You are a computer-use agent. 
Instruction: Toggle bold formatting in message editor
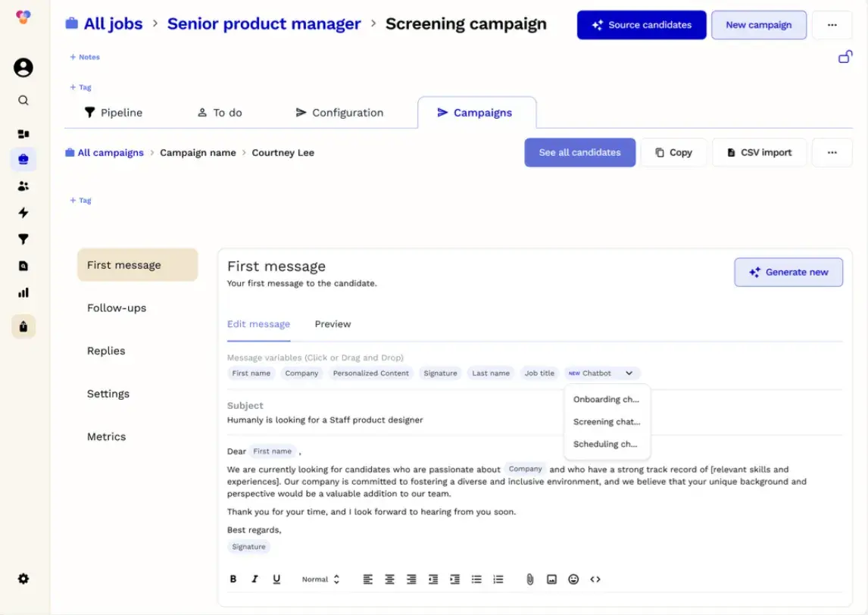pos(233,579)
